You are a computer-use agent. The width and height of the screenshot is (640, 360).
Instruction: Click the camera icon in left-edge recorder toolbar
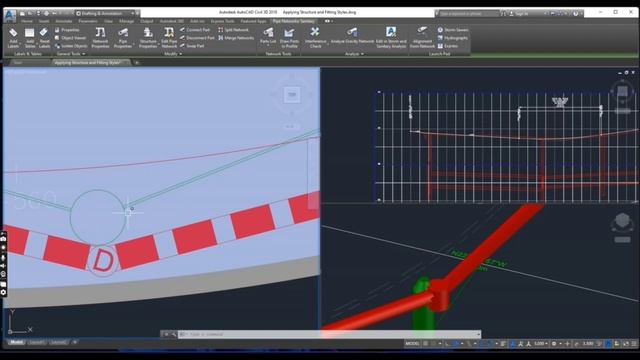(3, 238)
